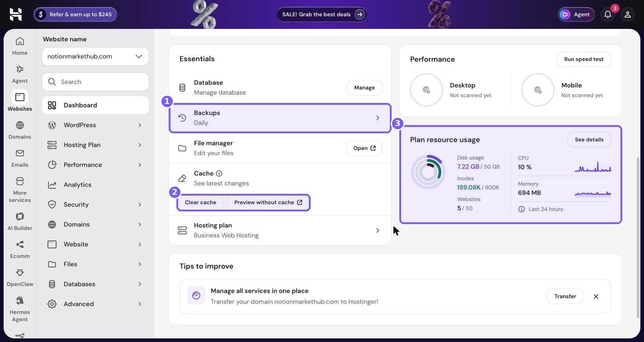Open Domains globe in left rail

pyautogui.click(x=20, y=130)
